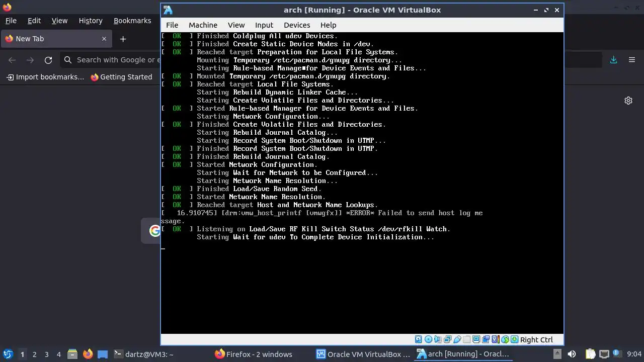644x362 pixels.
Task: Switch to Firefox - 2 windows taskbar group
Action: [x=254, y=354]
